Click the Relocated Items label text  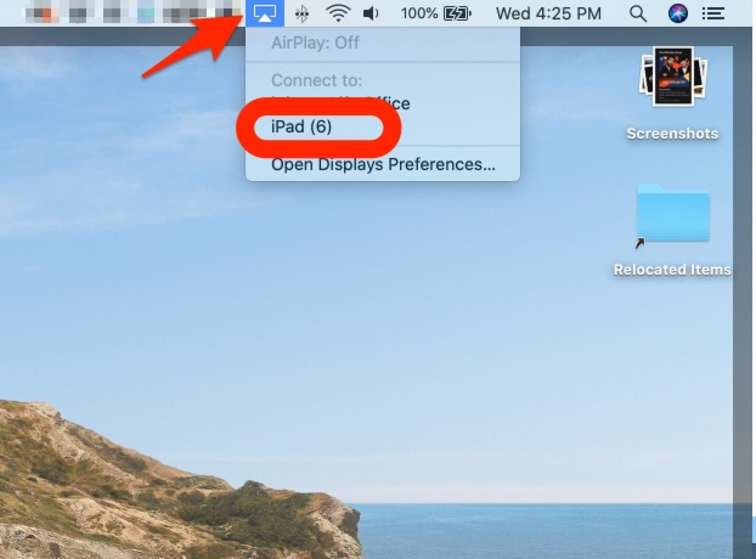pyautogui.click(x=672, y=269)
